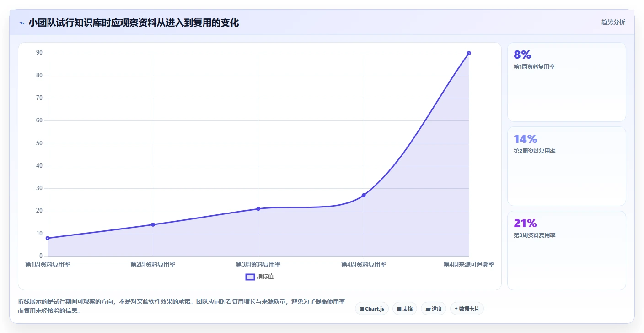
Task: Click the data point for 第2周资料复用率
Action: [153, 224]
